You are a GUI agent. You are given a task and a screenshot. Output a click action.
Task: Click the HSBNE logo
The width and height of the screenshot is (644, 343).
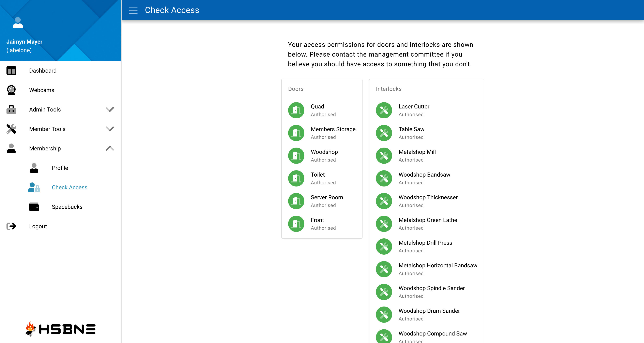point(61,329)
